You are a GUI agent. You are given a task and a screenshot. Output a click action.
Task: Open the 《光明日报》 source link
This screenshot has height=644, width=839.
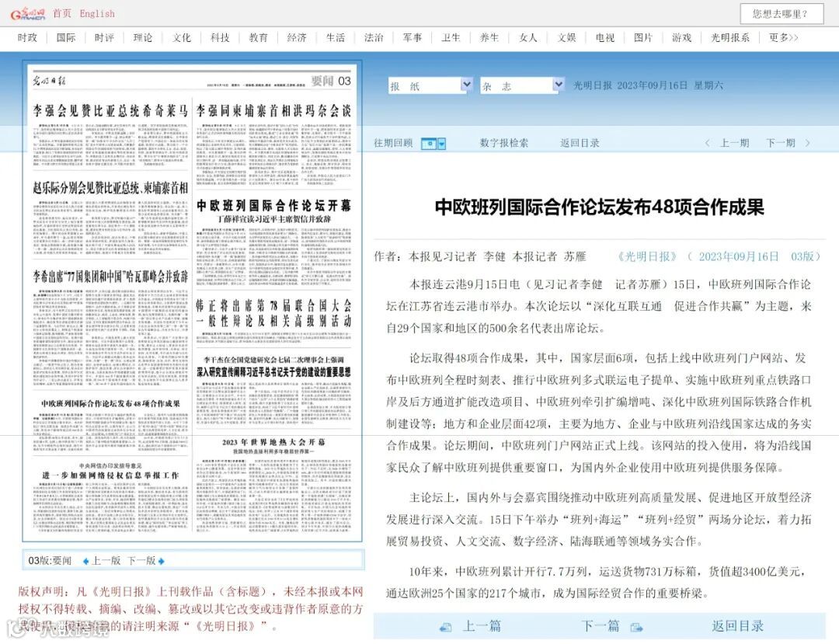coord(647,256)
